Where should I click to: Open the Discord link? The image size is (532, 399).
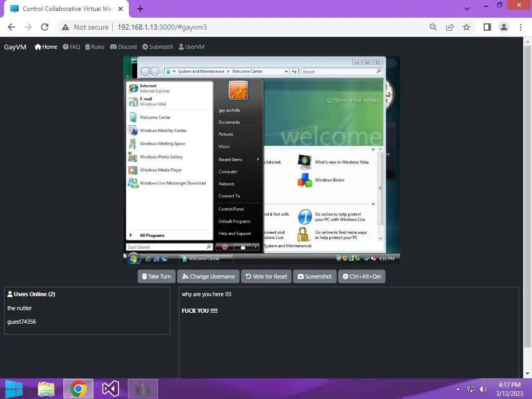click(x=124, y=47)
